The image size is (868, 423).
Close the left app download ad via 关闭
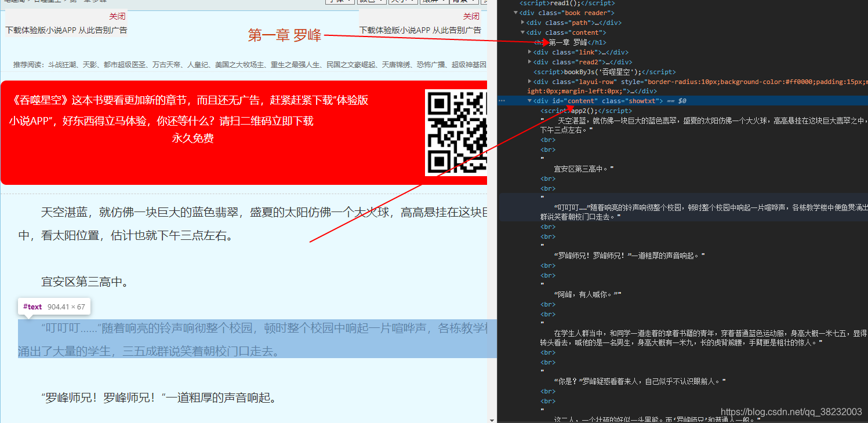click(117, 16)
